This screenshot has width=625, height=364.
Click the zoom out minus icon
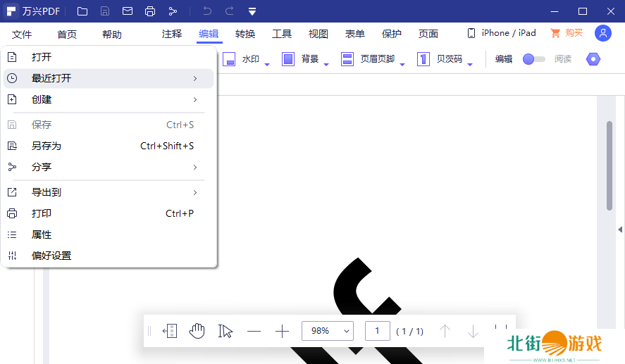click(x=254, y=331)
